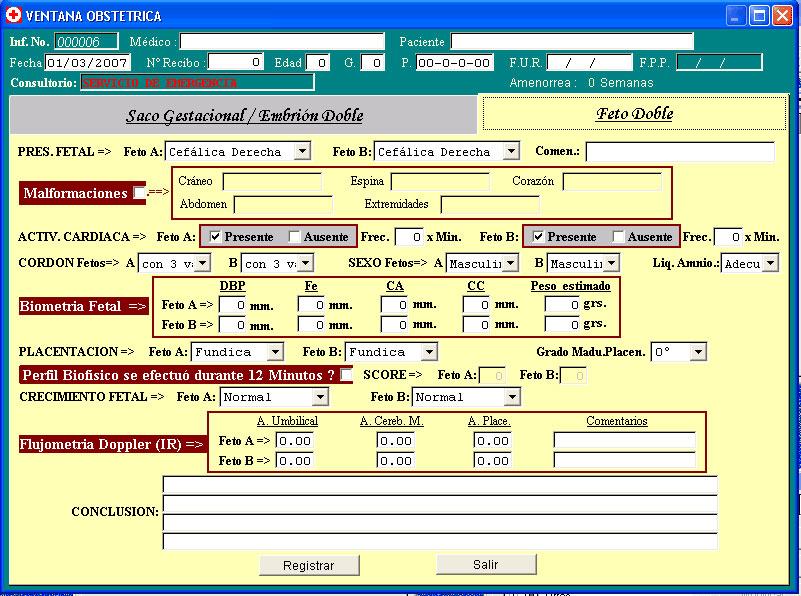Click the Extremidades malformation field
The image size is (801, 596).
[x=490, y=204]
